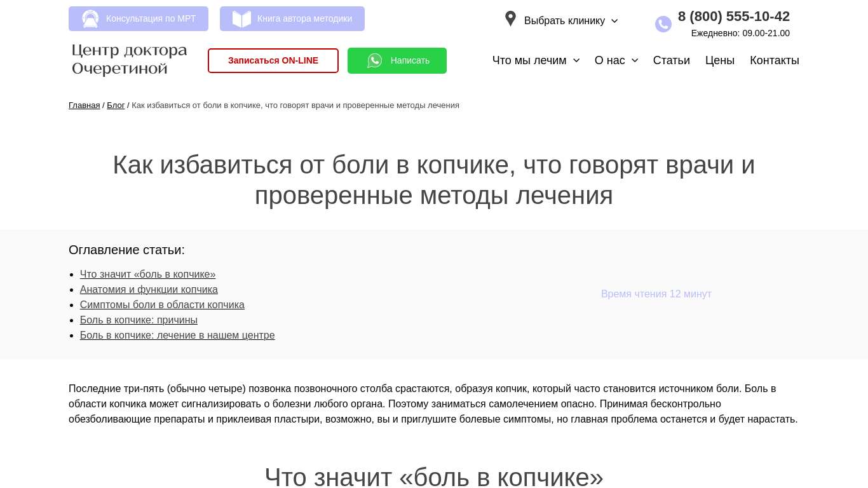Jump to Симптомы боли в области копчика
Viewport: 868px width, 488px height.
162,305
